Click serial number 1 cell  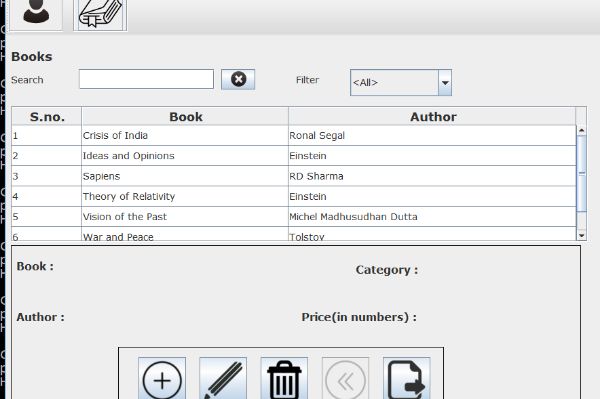click(x=47, y=135)
